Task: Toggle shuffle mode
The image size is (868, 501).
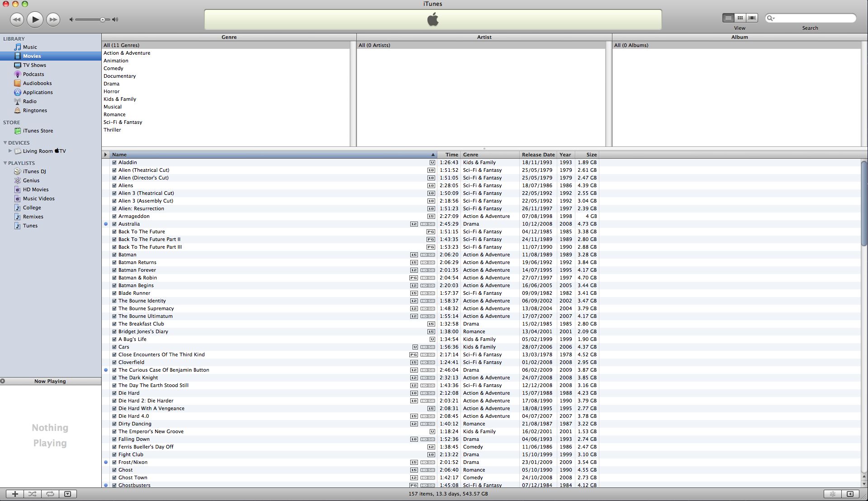Action: [33, 494]
